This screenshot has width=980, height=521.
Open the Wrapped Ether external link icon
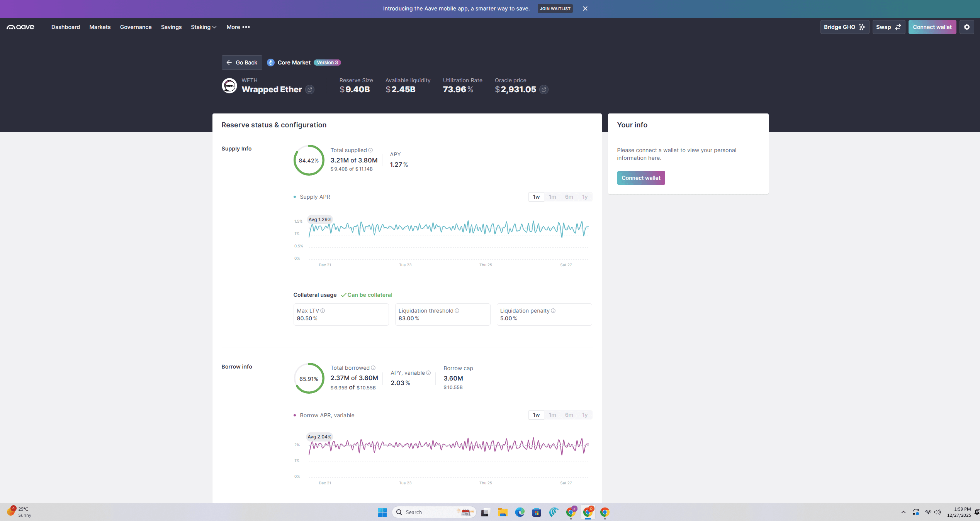coord(310,89)
